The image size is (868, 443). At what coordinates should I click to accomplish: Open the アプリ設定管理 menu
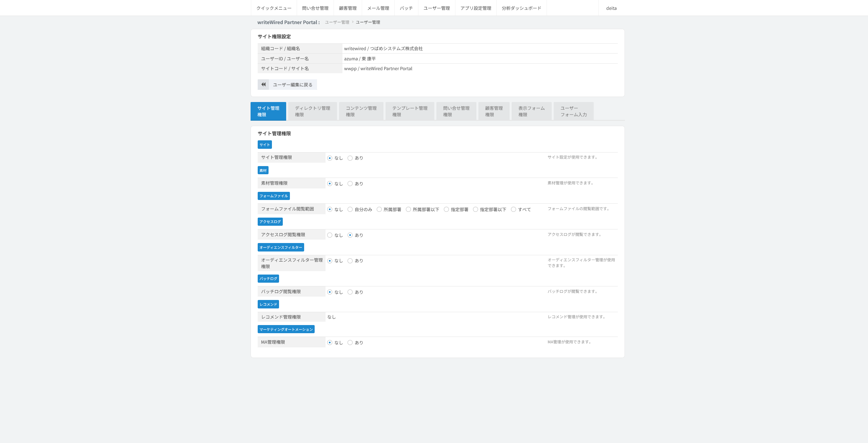476,8
